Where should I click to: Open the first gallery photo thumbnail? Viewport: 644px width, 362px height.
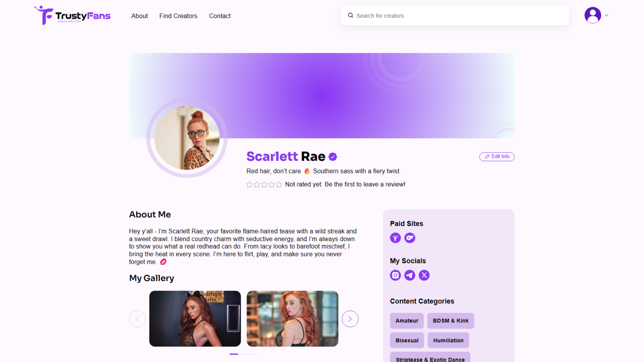coord(195,319)
